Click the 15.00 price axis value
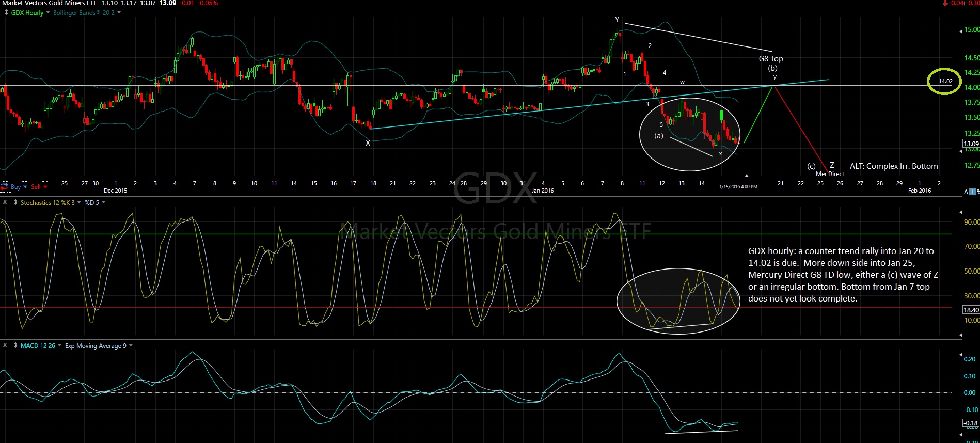The width and height of the screenshot is (980, 443). [972, 29]
